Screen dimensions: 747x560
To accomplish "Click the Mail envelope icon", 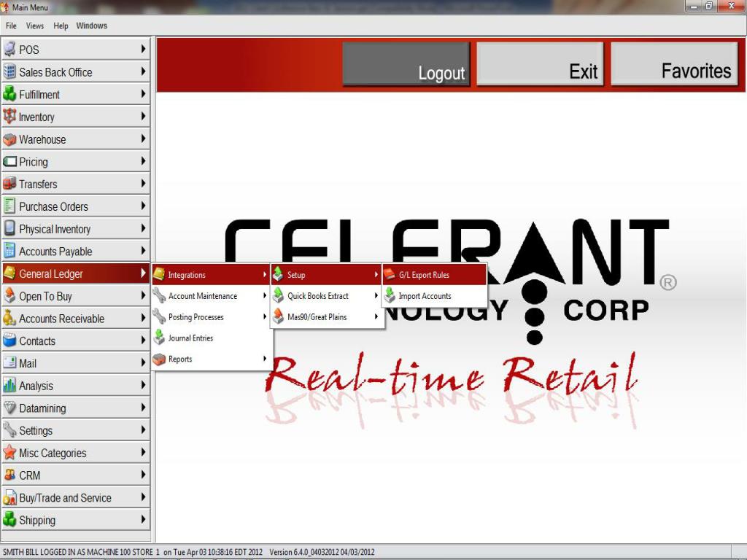I will [x=9, y=363].
